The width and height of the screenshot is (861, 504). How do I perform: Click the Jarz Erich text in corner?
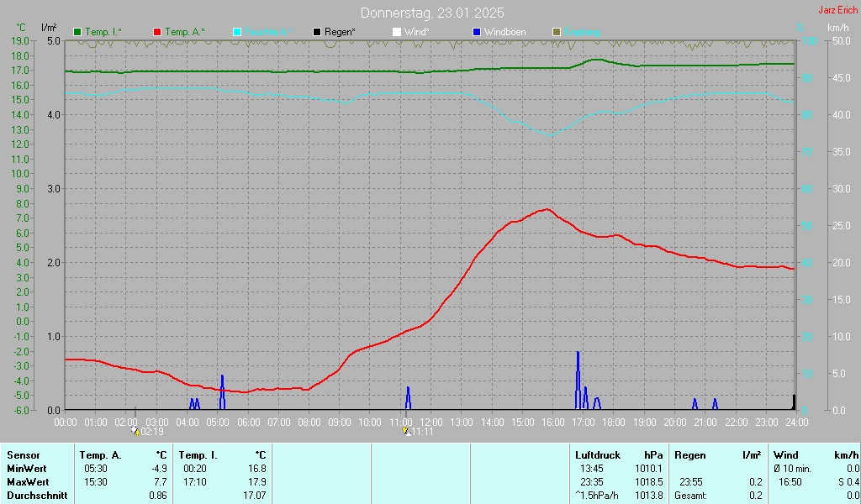click(837, 11)
